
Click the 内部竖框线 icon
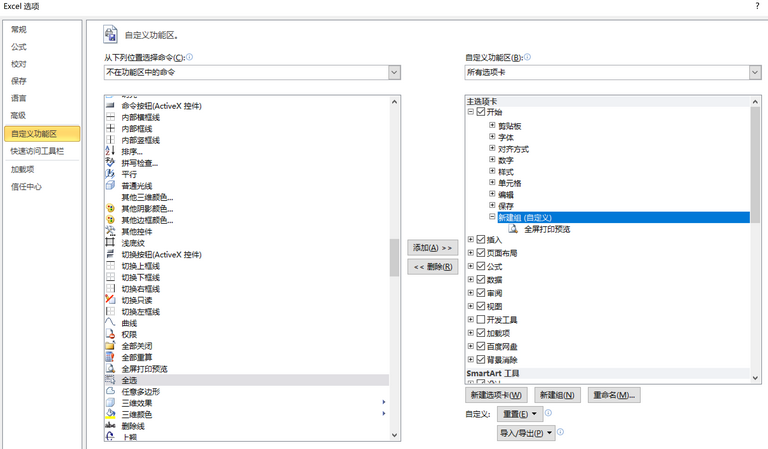110,140
